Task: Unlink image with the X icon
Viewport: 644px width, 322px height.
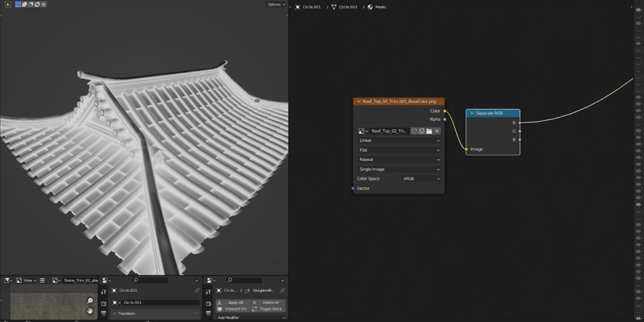Action: pyautogui.click(x=437, y=131)
